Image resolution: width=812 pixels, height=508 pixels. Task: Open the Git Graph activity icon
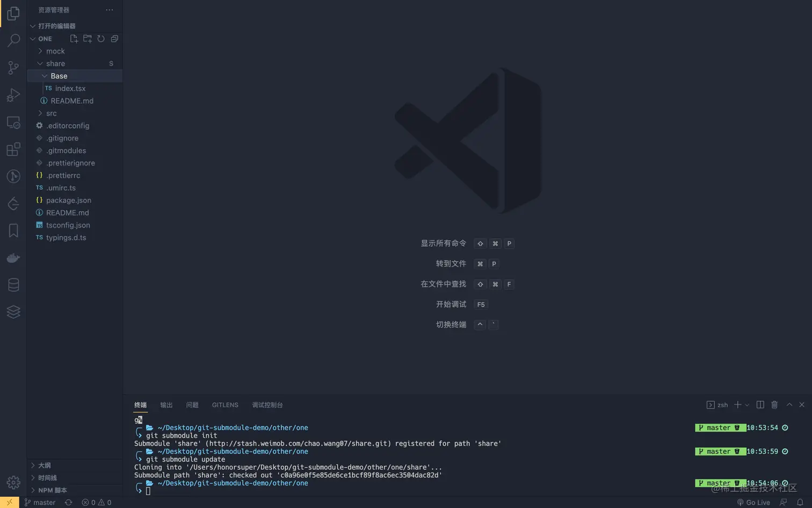13,176
